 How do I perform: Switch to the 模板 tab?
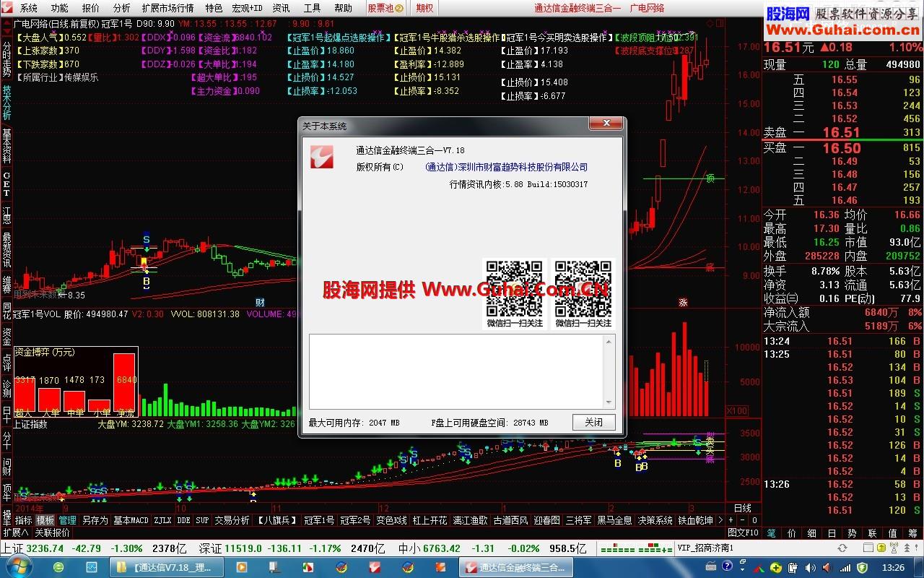(x=45, y=520)
